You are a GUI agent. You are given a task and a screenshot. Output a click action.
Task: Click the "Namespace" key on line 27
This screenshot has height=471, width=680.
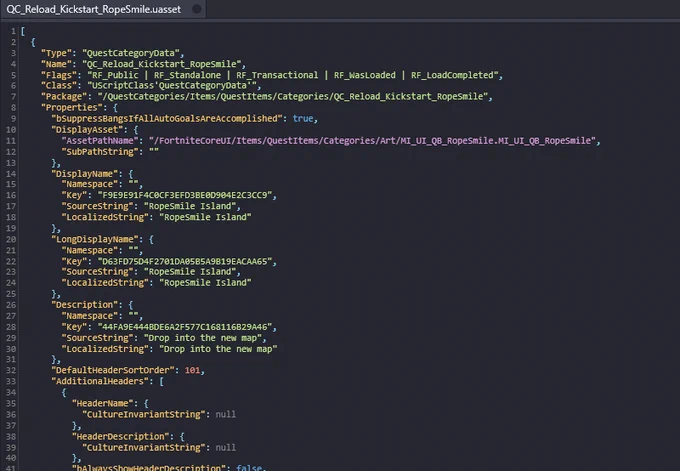(90, 316)
